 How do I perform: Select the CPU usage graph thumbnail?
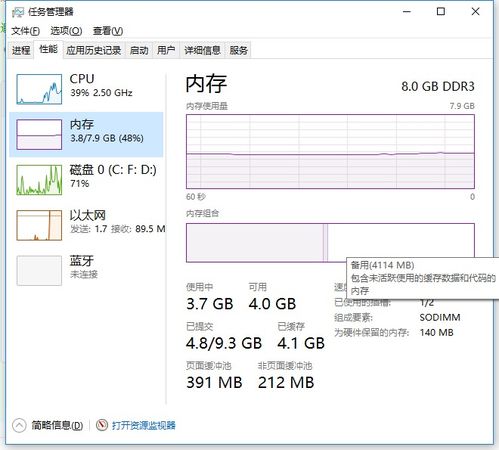[39, 89]
